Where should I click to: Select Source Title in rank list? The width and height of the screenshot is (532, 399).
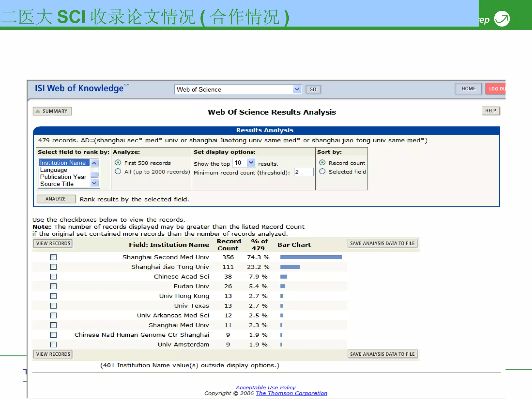(57, 184)
